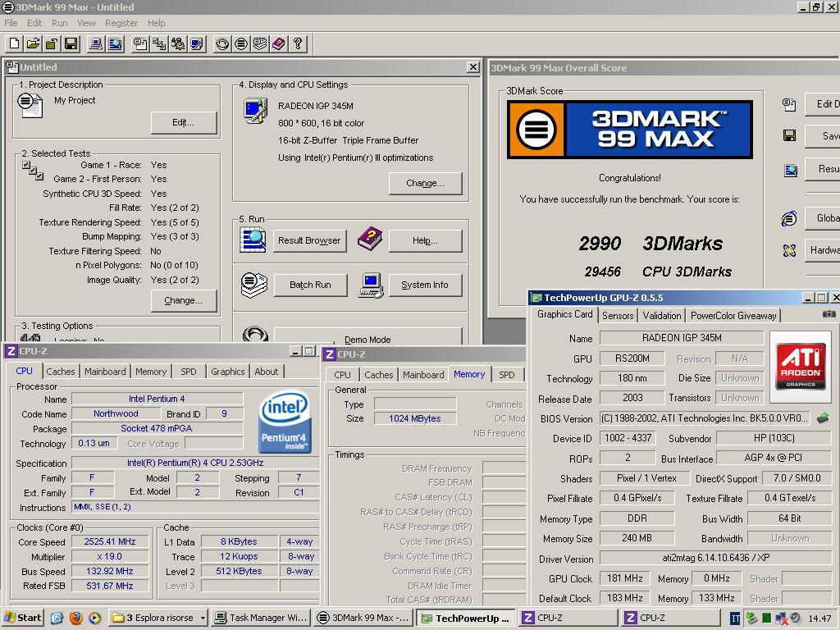Click the Batch Run stacked pages icon
Image resolution: width=840 pixels, height=630 pixels.
click(x=254, y=285)
